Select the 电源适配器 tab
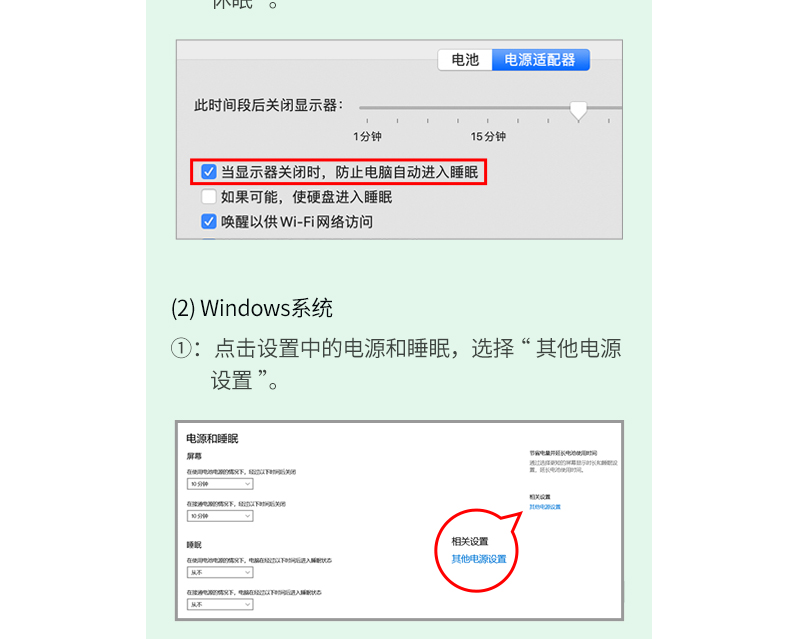The width and height of the screenshot is (790, 639). (540, 60)
